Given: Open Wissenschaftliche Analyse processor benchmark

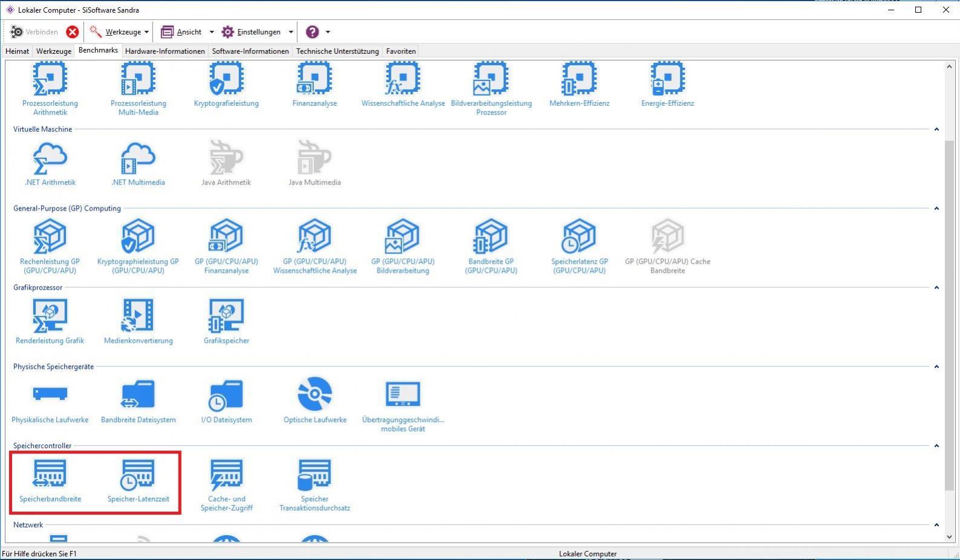Looking at the screenshot, I should [403, 85].
